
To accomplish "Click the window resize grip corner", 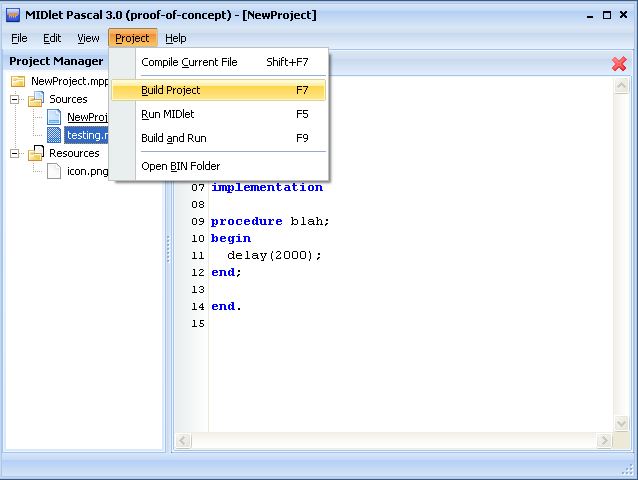I will tap(628, 470).
